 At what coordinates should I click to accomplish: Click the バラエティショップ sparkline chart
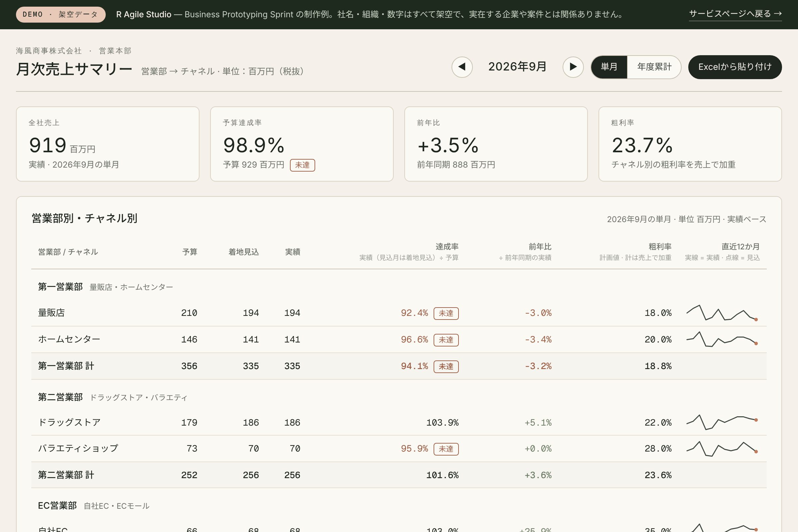click(x=722, y=449)
